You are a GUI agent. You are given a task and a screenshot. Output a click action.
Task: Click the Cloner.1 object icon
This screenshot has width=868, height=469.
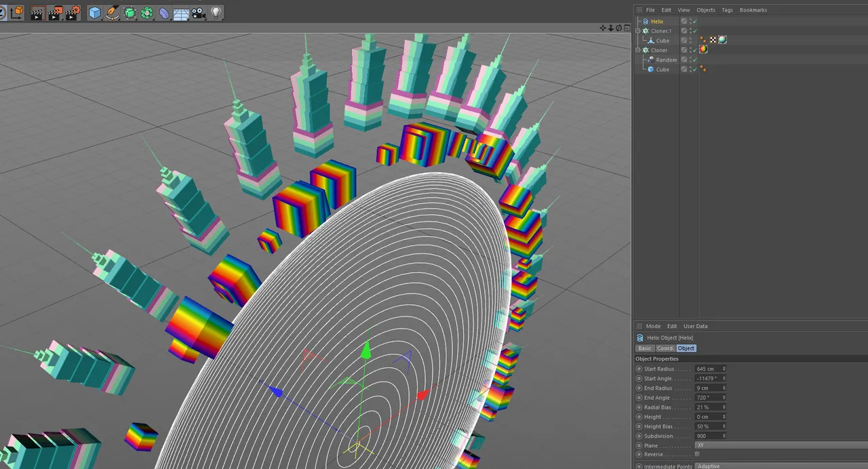tap(646, 31)
